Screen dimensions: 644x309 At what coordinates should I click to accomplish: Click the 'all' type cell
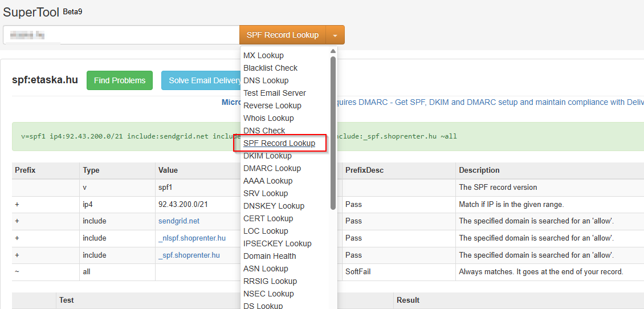87,272
